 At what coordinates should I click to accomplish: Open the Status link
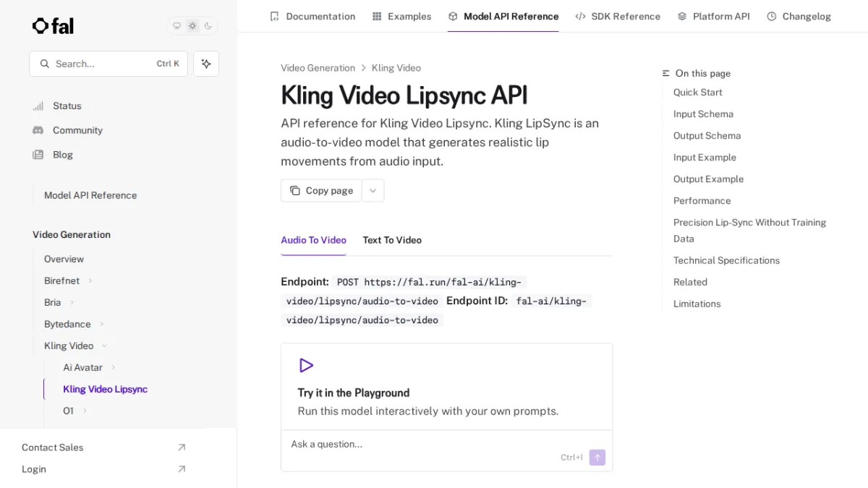click(x=67, y=106)
